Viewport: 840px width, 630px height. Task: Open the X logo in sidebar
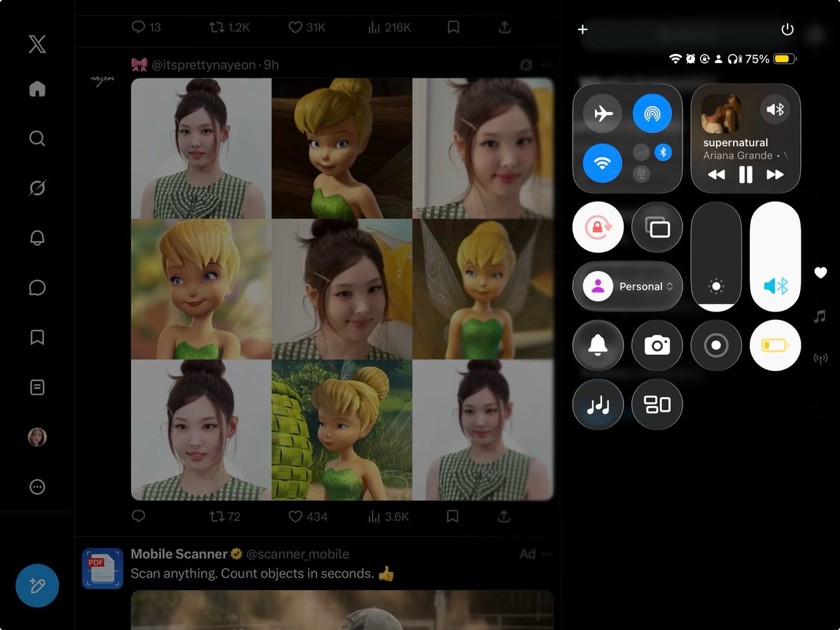tap(37, 44)
